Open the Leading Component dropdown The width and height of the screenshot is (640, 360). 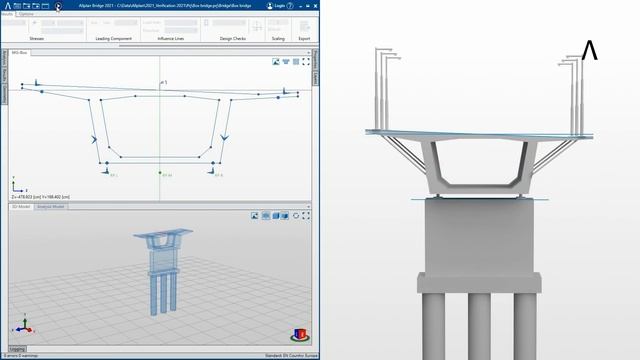(x=125, y=23)
